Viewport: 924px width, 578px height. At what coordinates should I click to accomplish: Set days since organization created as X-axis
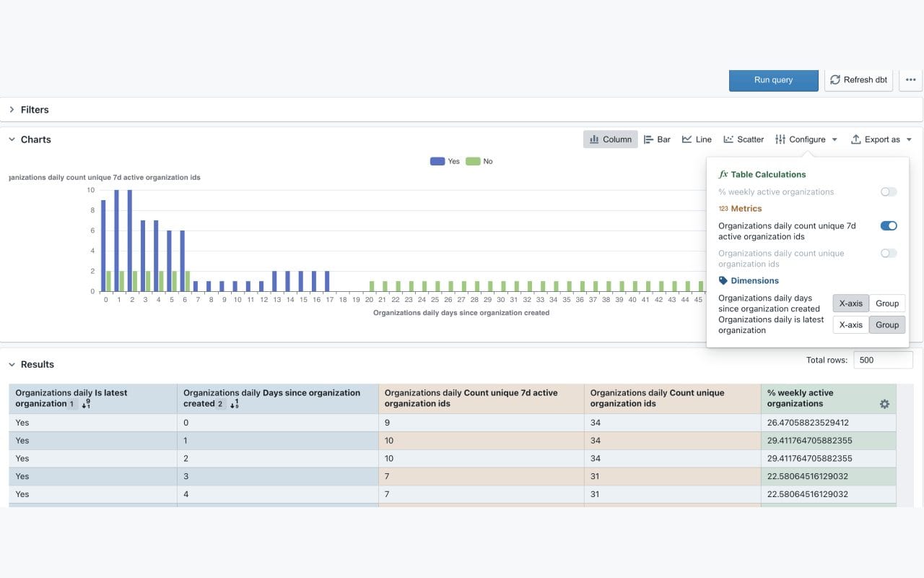click(850, 303)
